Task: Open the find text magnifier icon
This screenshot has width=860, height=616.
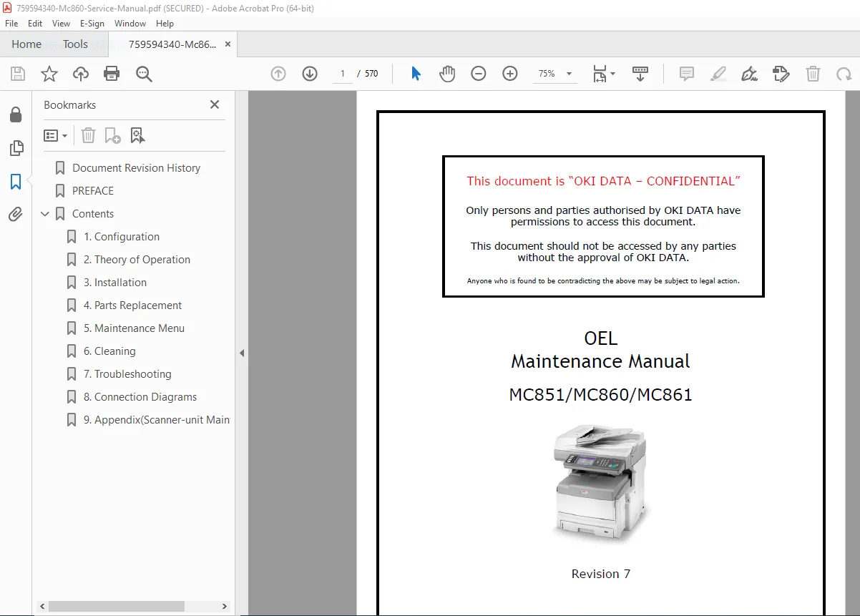Action: pyautogui.click(x=144, y=74)
